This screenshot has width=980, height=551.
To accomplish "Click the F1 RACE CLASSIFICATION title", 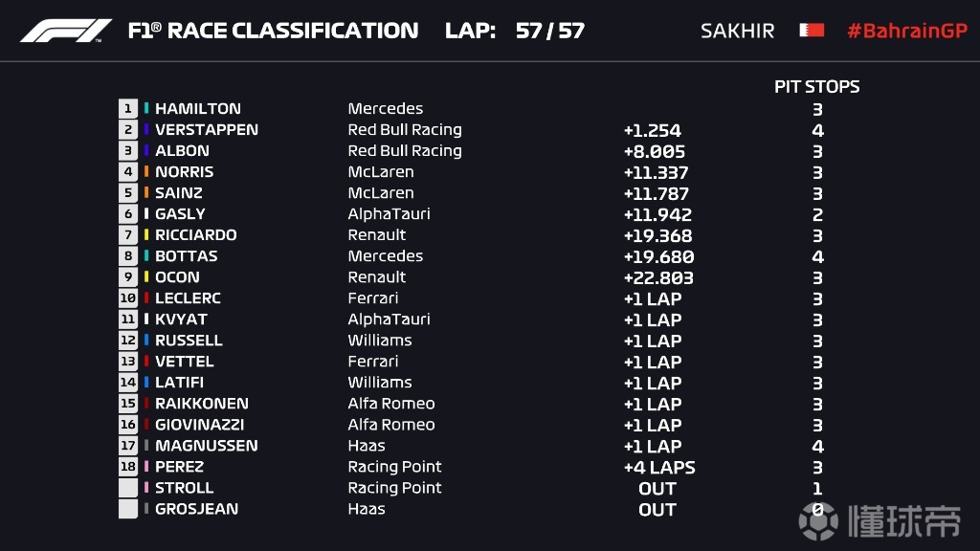I will click(x=273, y=31).
